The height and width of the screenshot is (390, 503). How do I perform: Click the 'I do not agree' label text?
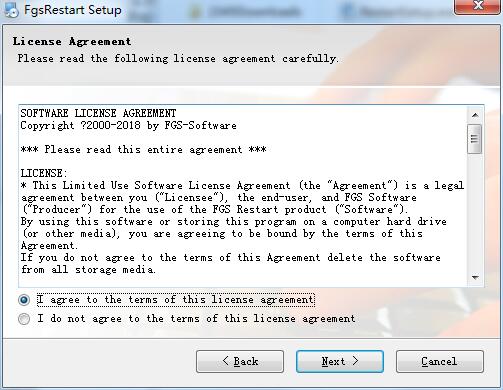[x=196, y=318]
